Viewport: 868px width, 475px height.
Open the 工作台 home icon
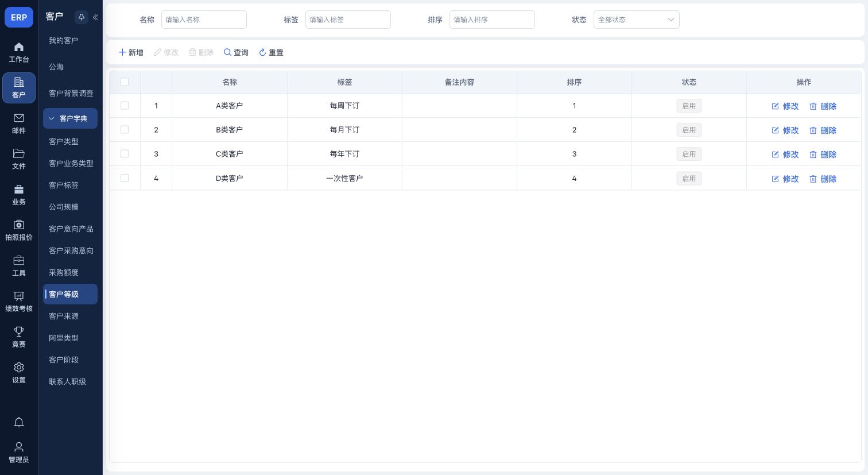pyautogui.click(x=19, y=52)
